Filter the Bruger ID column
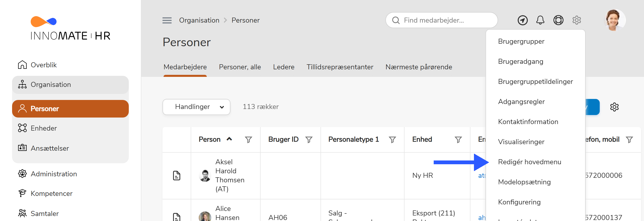The image size is (644, 221). [x=309, y=140]
